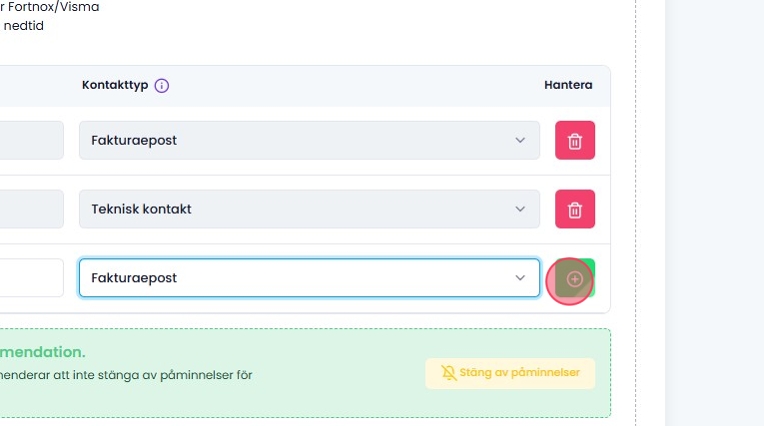The height and width of the screenshot is (426, 764).
Task: Focus the grey input field in first row
Action: pyautogui.click(x=30, y=140)
